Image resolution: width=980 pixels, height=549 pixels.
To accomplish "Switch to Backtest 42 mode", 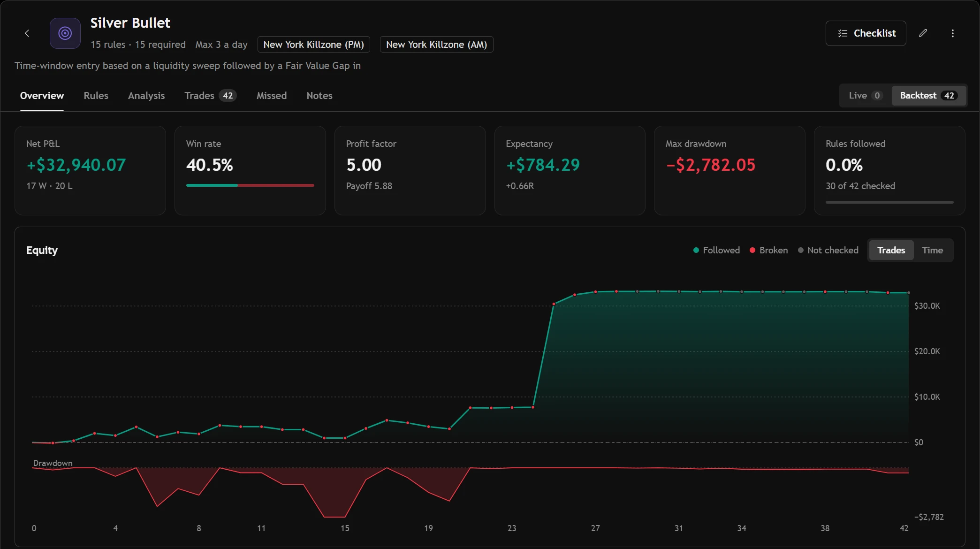I will 928,96.
